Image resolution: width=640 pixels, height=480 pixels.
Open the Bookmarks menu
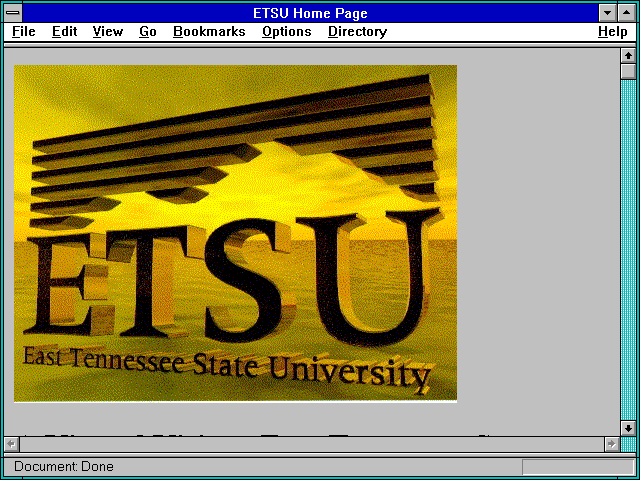(209, 31)
